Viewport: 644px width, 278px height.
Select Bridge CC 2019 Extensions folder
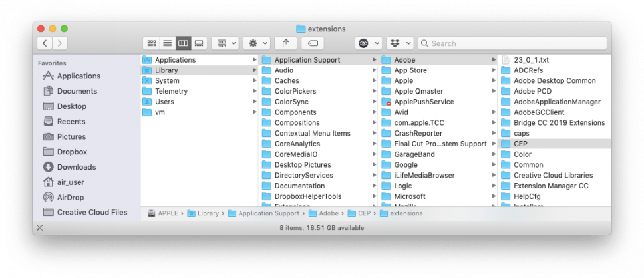(555, 123)
